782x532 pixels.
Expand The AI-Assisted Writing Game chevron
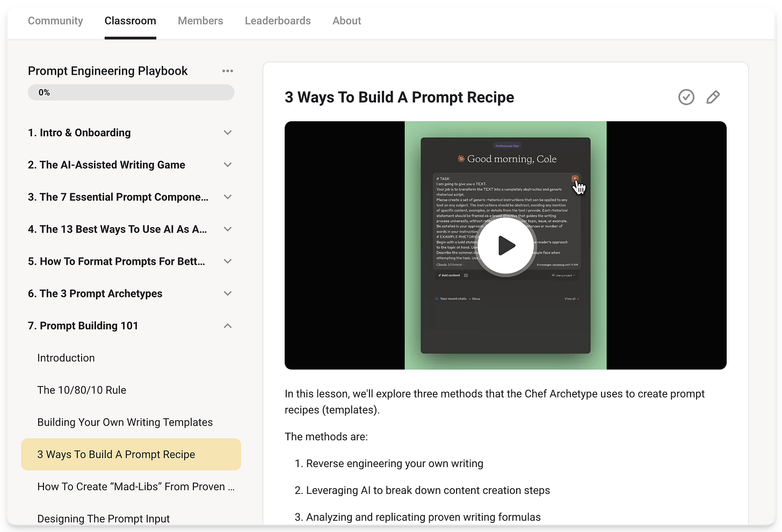[x=228, y=165]
